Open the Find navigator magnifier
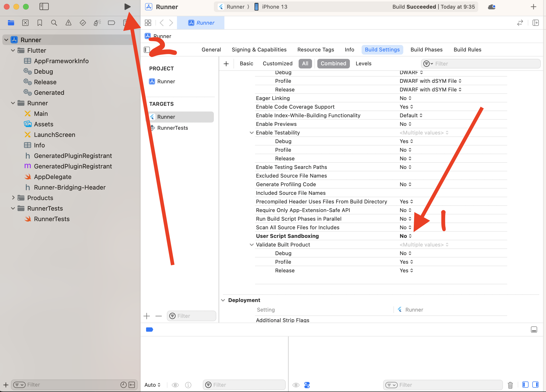Viewport: 546px width, 392px height. coord(54,23)
